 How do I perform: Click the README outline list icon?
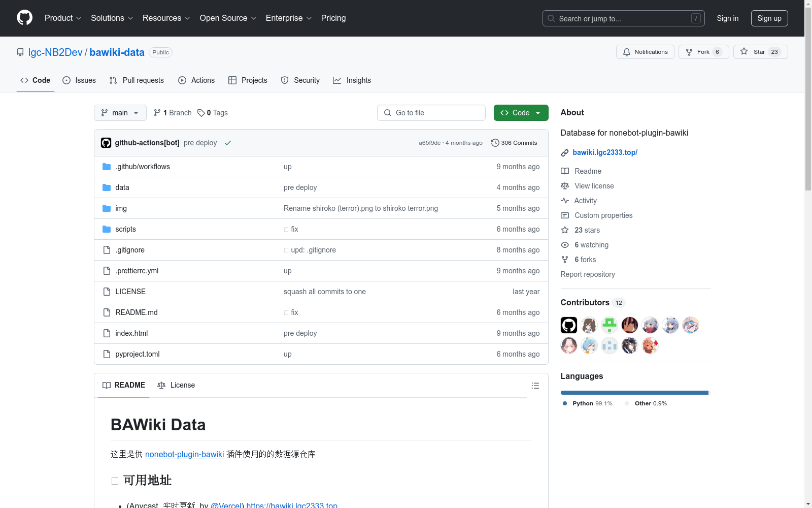tap(535, 386)
